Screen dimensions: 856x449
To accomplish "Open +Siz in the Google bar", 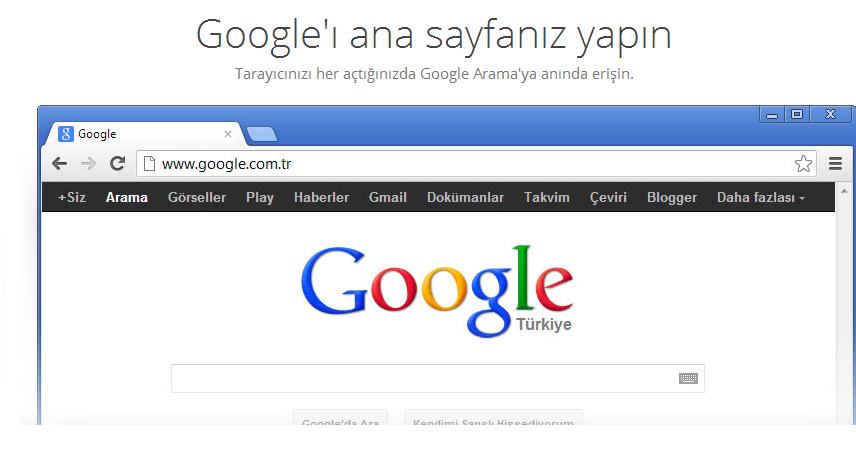I will (x=72, y=197).
